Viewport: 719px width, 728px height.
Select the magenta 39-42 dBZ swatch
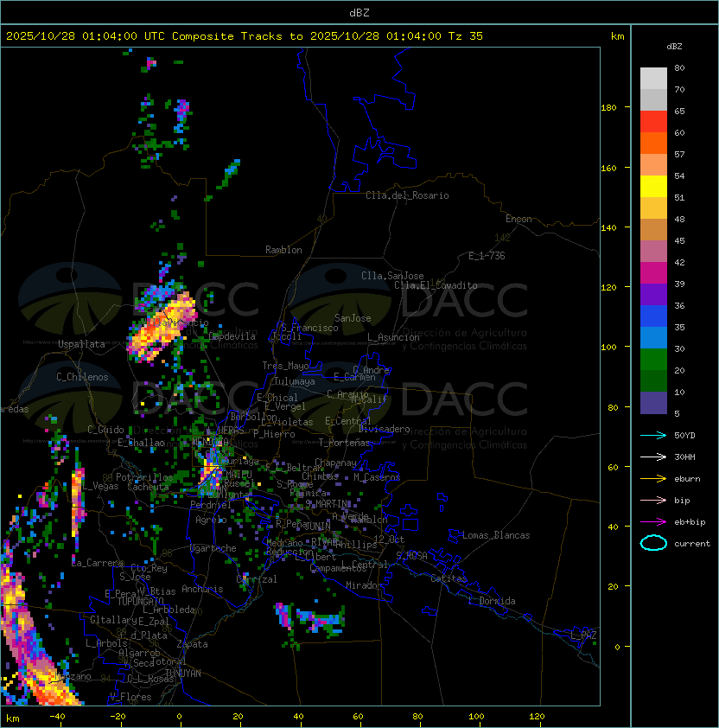[x=653, y=272]
